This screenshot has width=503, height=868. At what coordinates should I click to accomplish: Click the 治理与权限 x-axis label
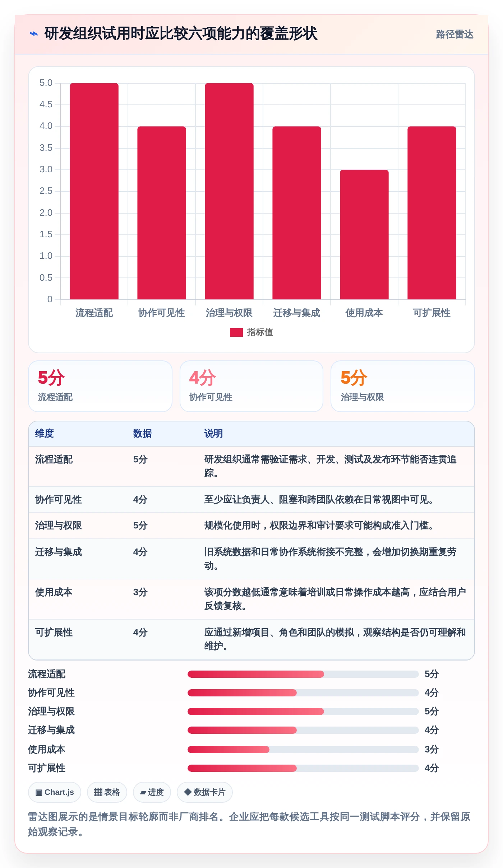(x=229, y=313)
